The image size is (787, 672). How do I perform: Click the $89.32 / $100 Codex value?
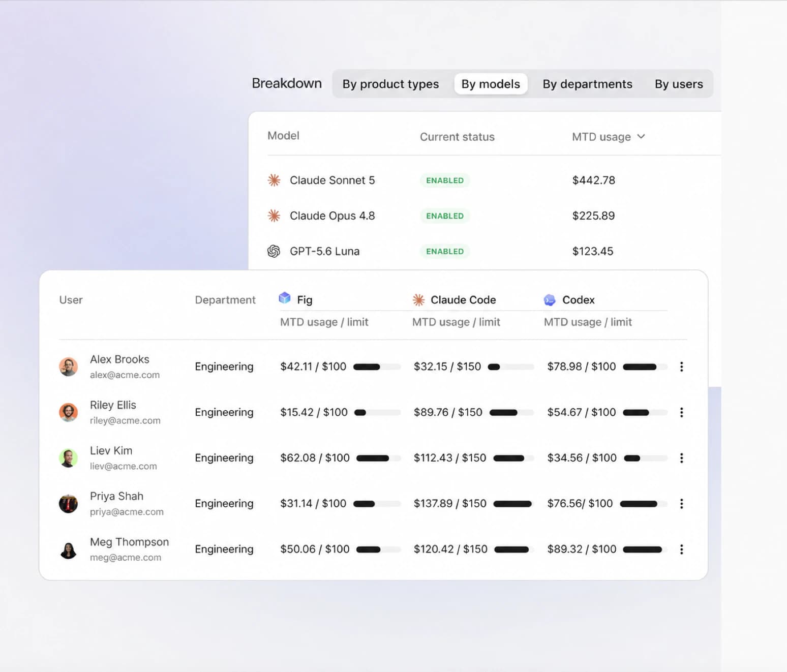point(582,549)
